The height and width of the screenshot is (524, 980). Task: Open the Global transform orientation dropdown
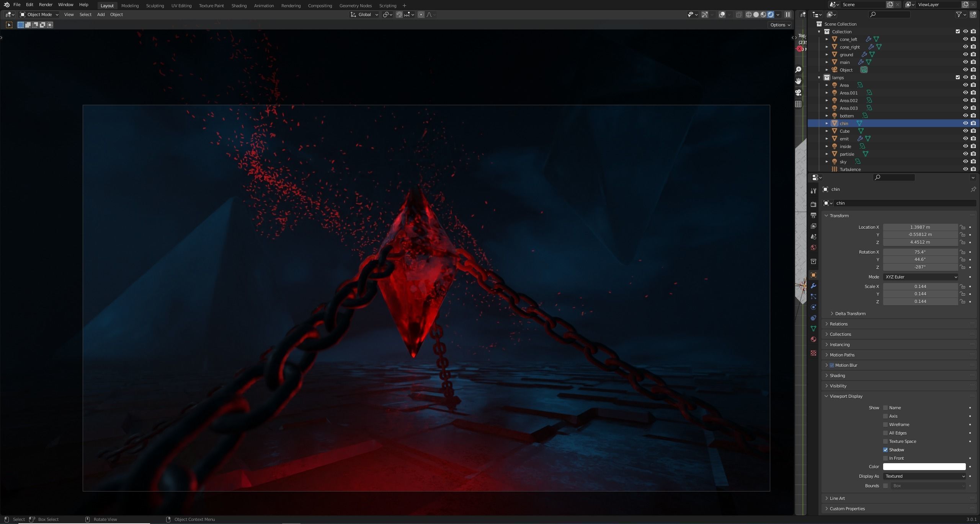(x=364, y=15)
